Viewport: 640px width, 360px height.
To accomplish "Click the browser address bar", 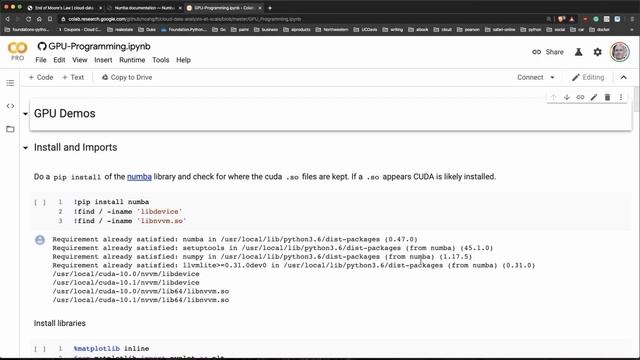I will pos(302,19).
